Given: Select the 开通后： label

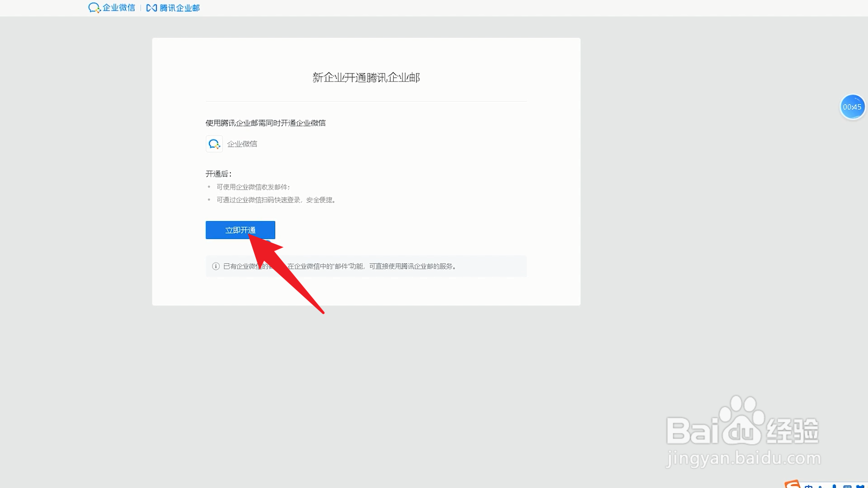Looking at the screenshot, I should coord(218,173).
